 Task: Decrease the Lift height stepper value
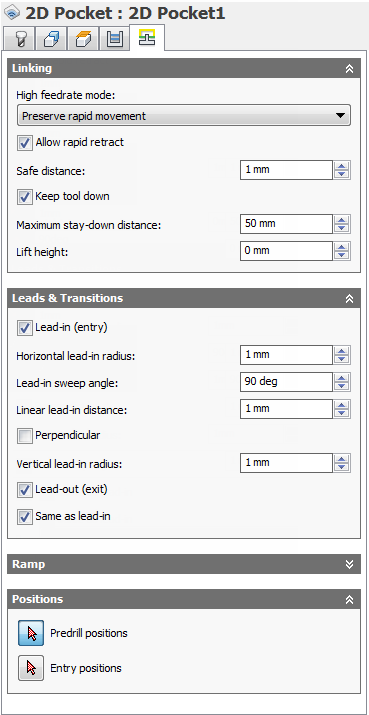click(341, 256)
